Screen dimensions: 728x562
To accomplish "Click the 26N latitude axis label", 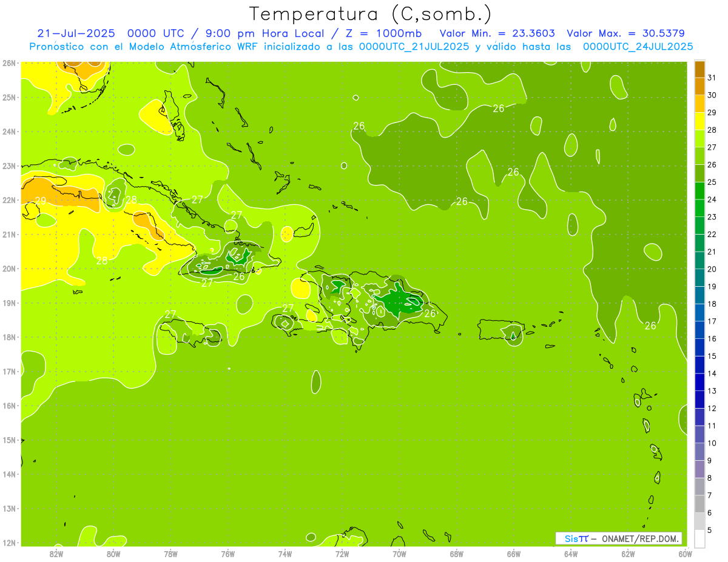I will (8, 63).
